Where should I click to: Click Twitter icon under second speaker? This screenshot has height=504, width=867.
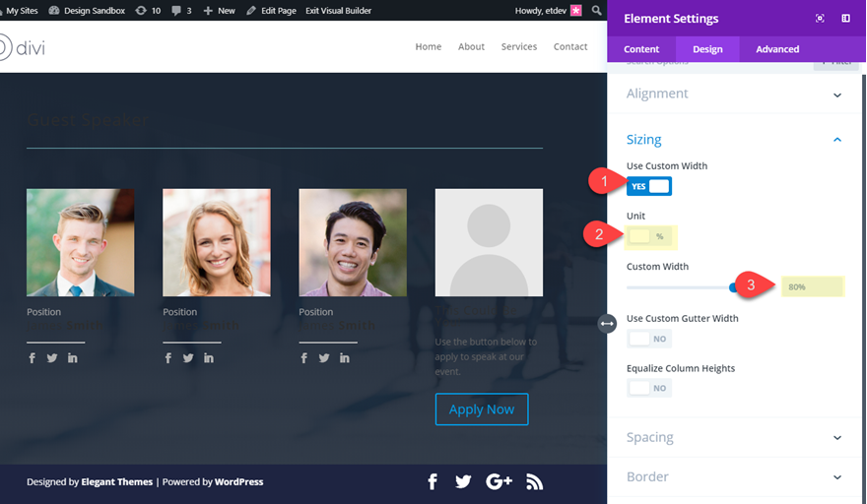(x=188, y=358)
